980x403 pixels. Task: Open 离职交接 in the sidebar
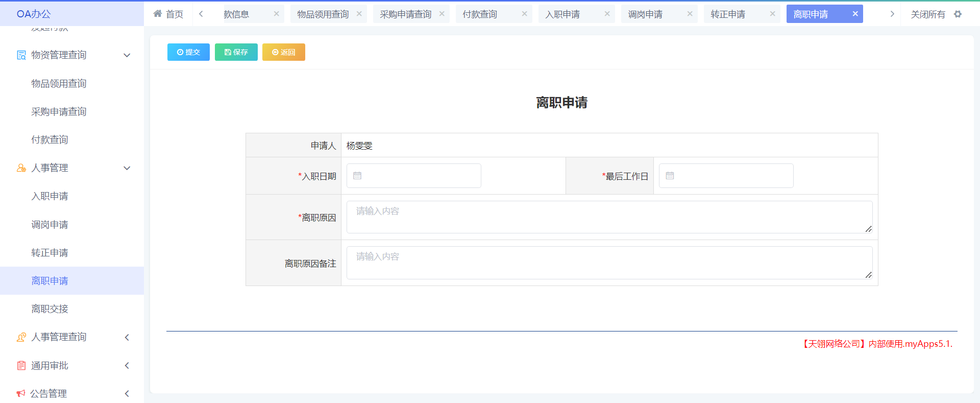pos(50,309)
